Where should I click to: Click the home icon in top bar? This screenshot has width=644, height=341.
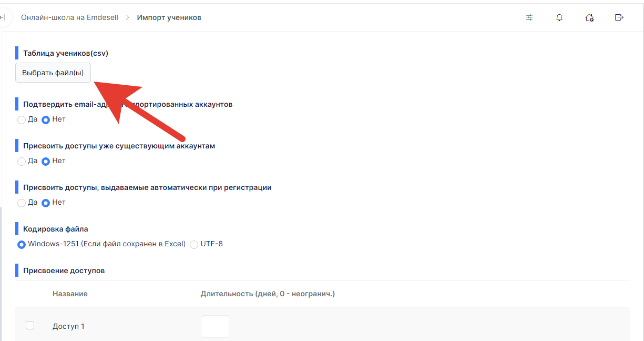[589, 17]
